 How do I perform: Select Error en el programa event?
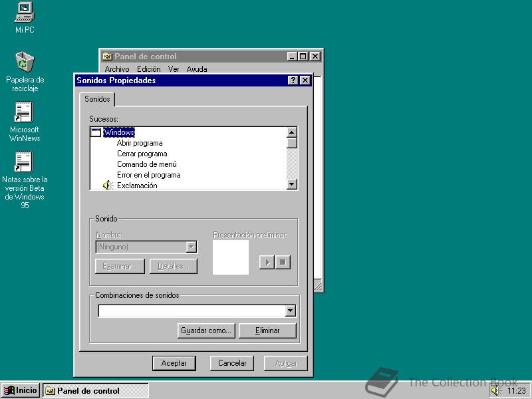pyautogui.click(x=148, y=175)
